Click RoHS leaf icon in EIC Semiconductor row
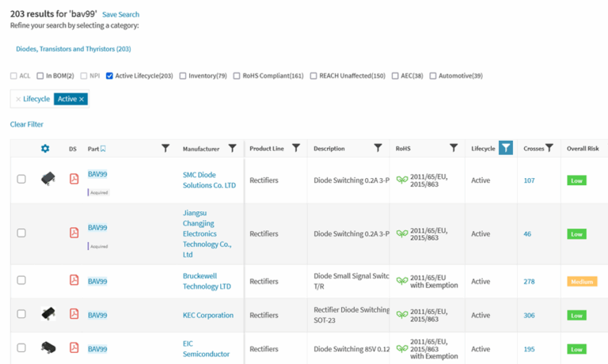This screenshot has width=608, height=364. [x=402, y=348]
